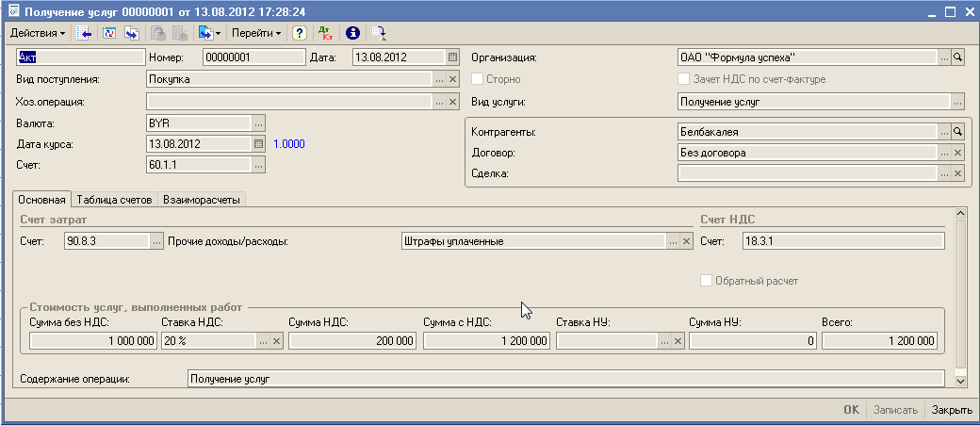Open the Действия menu
This screenshot has height=425, width=980.
tap(38, 32)
